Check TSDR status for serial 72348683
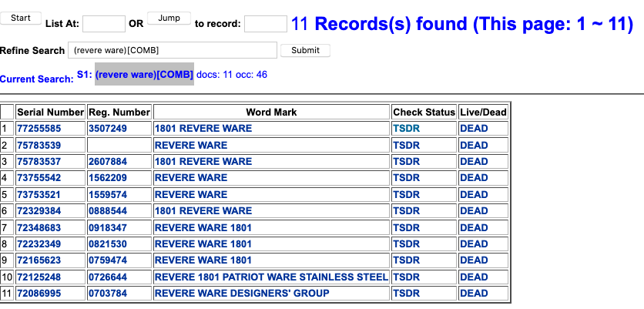 tap(407, 227)
